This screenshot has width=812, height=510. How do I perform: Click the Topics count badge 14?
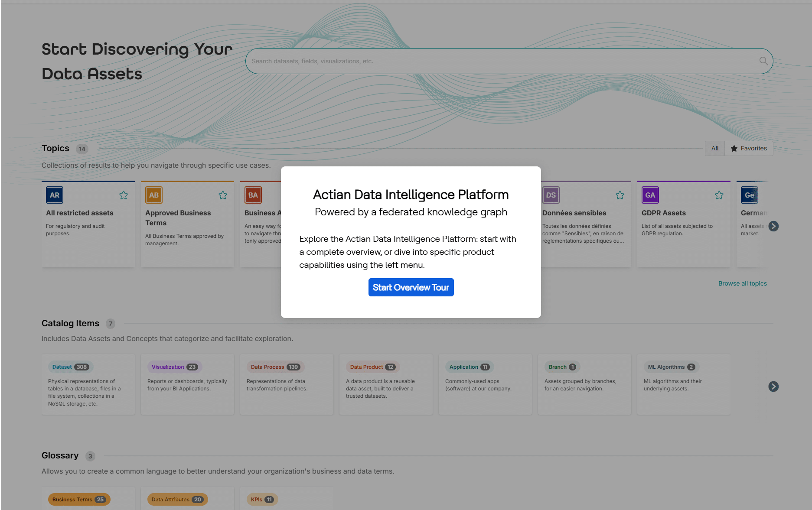tap(82, 149)
